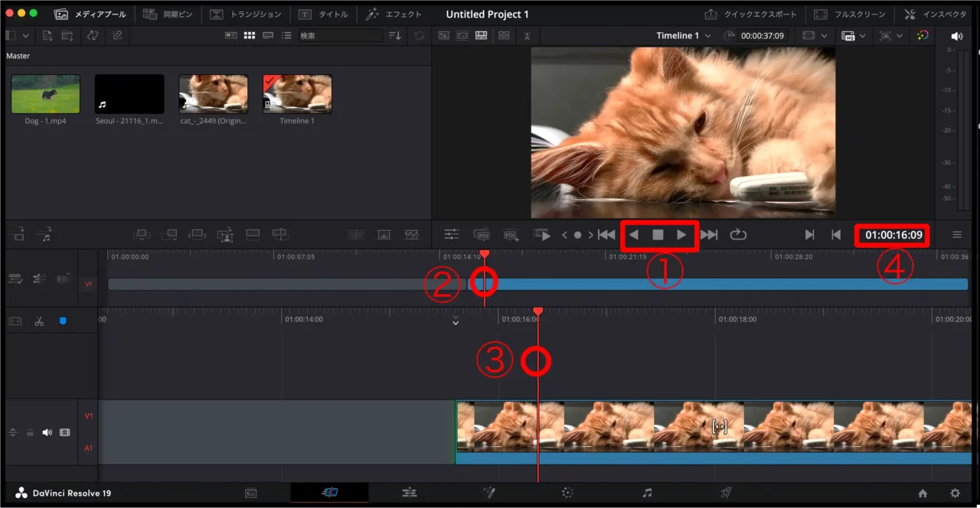Switch to the エフェクト tab
980x508 pixels.
pos(394,15)
